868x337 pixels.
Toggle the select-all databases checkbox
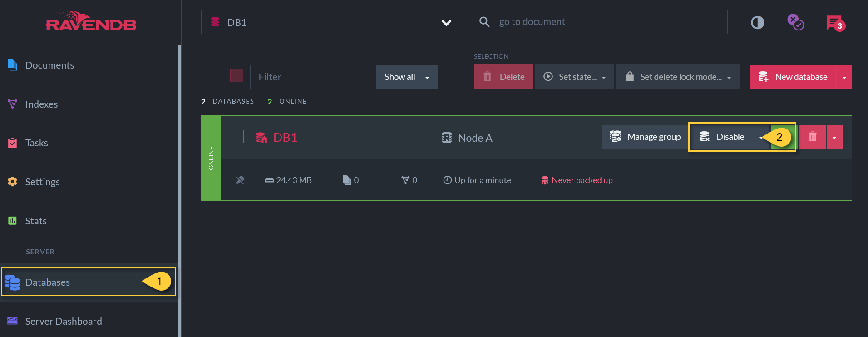point(237,75)
